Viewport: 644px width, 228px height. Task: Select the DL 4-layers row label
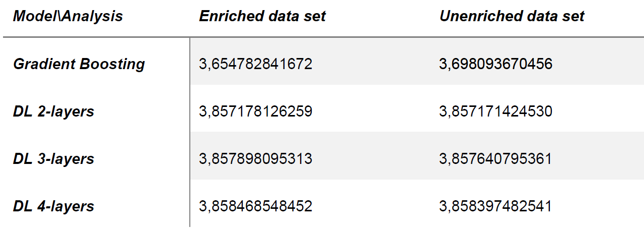(x=53, y=206)
